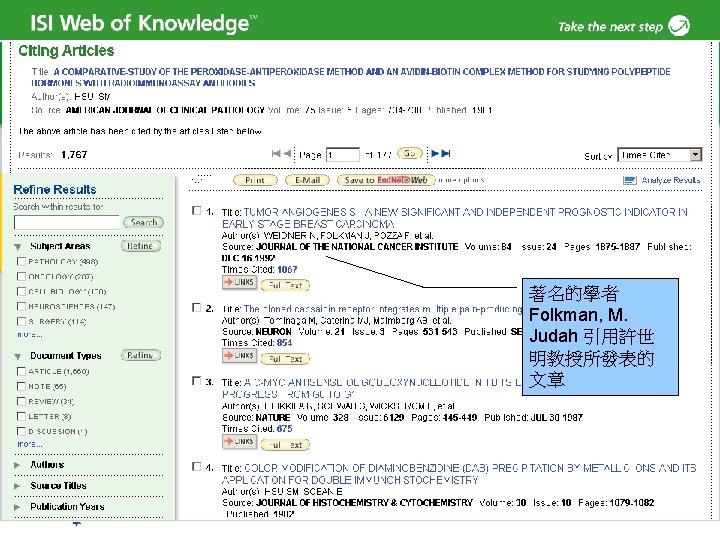Open C-MYC antisense article title link
720x540 pixels.
[371, 388]
